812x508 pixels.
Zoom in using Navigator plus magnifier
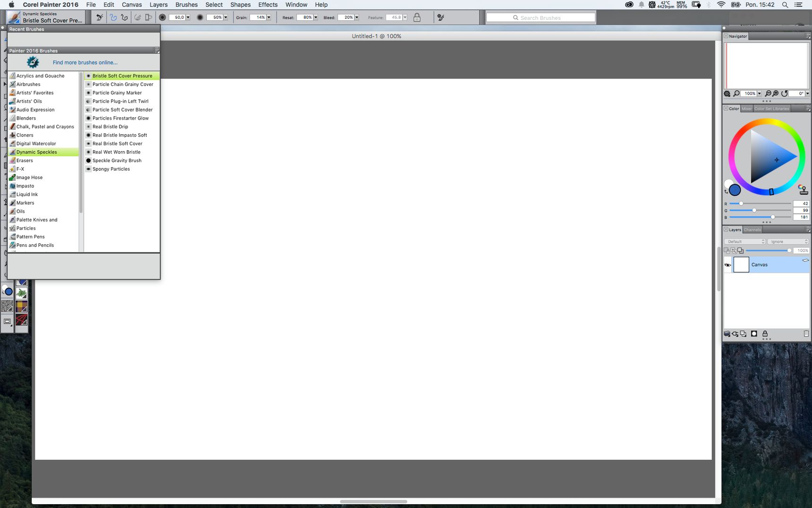pyautogui.click(x=776, y=94)
